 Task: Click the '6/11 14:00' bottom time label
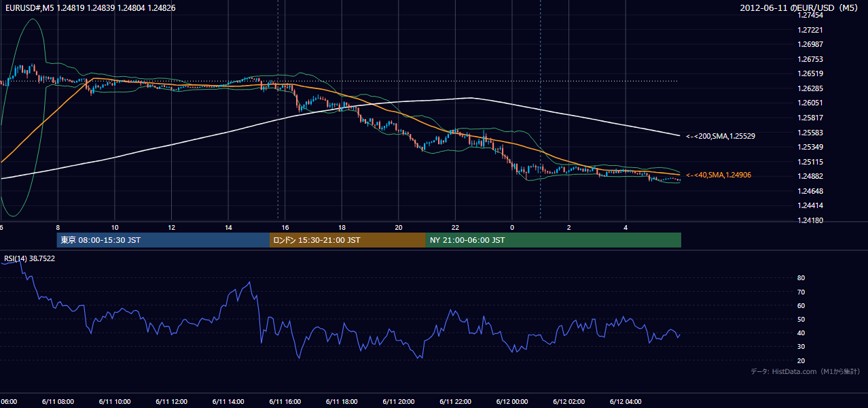click(228, 402)
